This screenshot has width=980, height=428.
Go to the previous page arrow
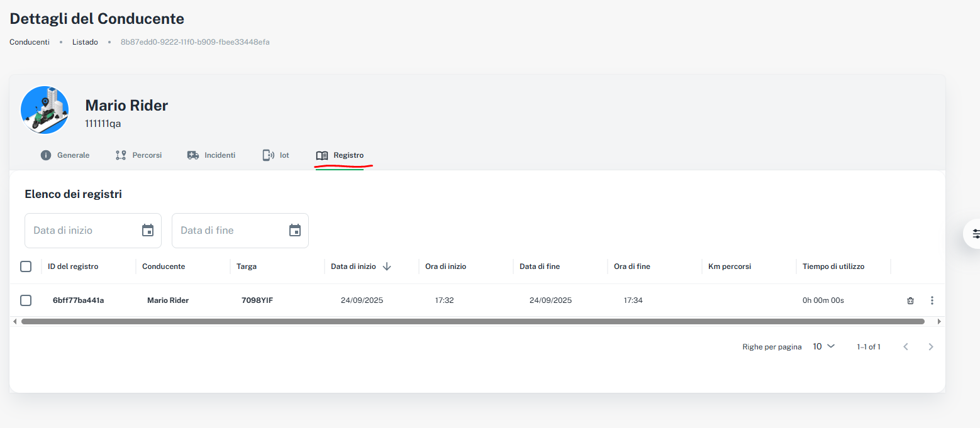point(906,347)
